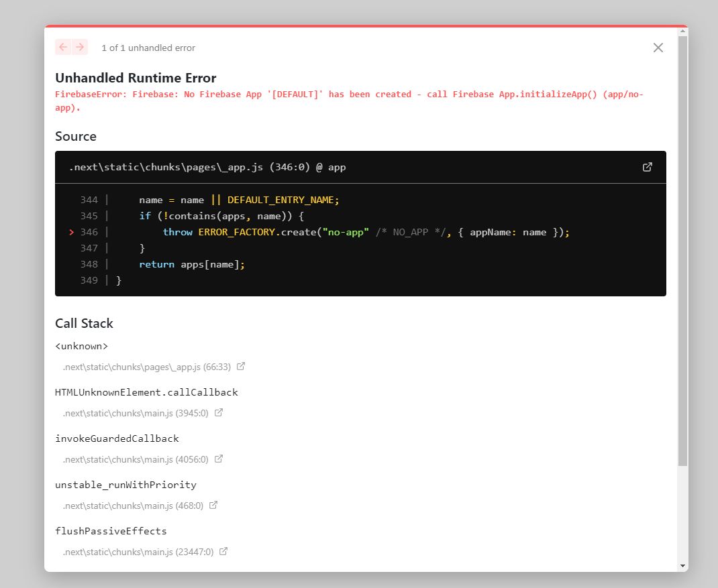Click the 'Source' heading
The image size is (718, 588).
[x=76, y=136]
